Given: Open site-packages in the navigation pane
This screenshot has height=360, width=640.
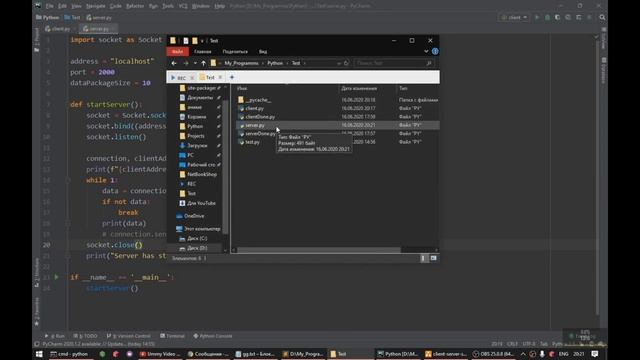Looking at the screenshot, I should [201, 88].
